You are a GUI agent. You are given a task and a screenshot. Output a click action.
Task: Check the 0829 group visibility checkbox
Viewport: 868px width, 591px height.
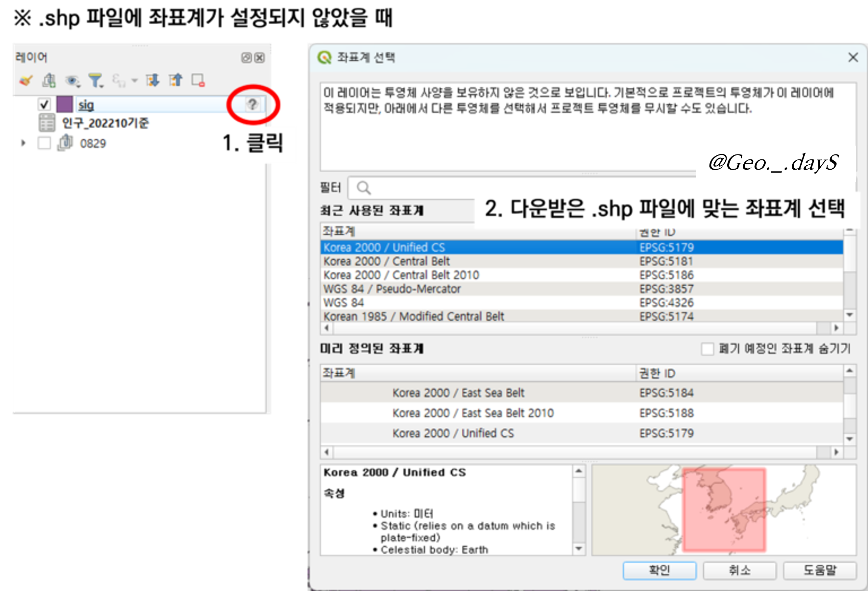point(44,143)
